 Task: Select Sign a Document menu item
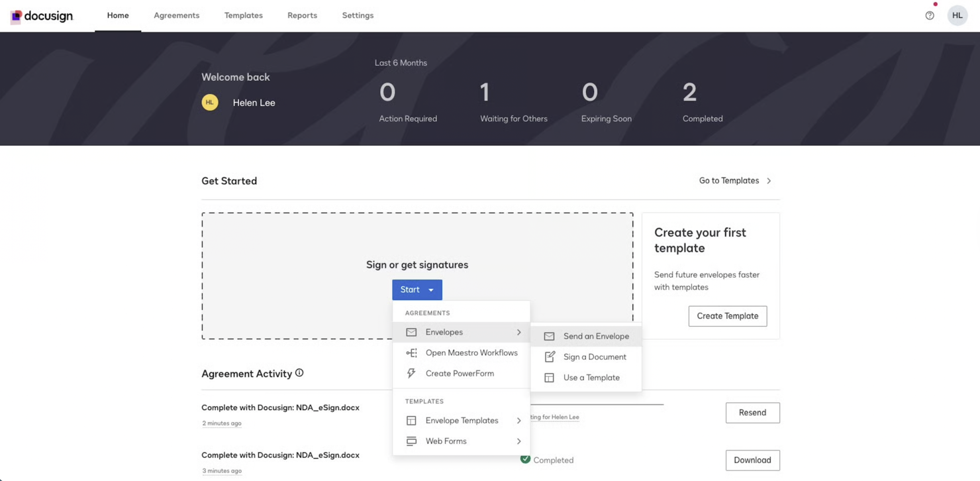coord(586,356)
